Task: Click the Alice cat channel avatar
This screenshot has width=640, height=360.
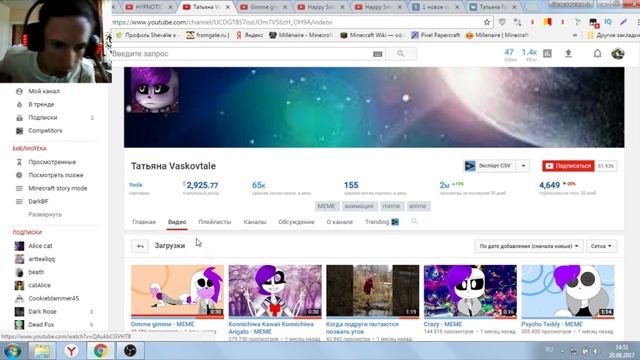Action: (19, 246)
